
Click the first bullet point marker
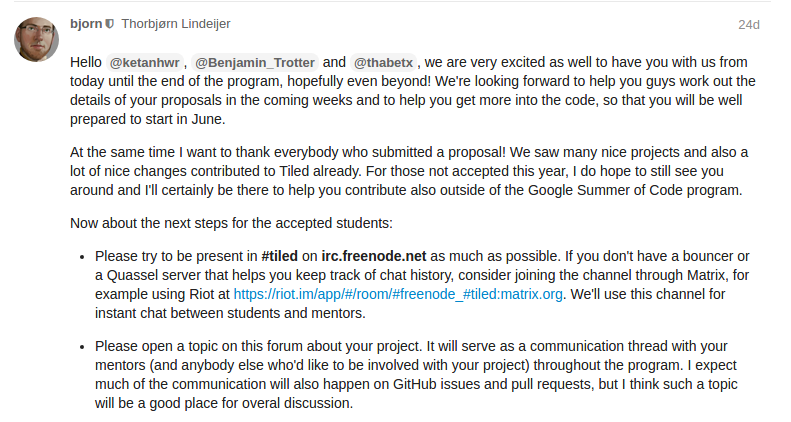tap(82, 257)
